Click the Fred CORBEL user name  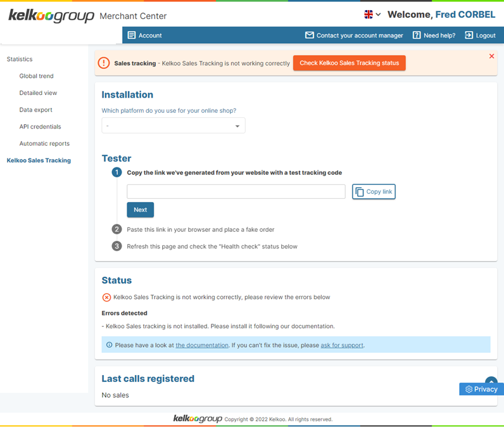(465, 15)
